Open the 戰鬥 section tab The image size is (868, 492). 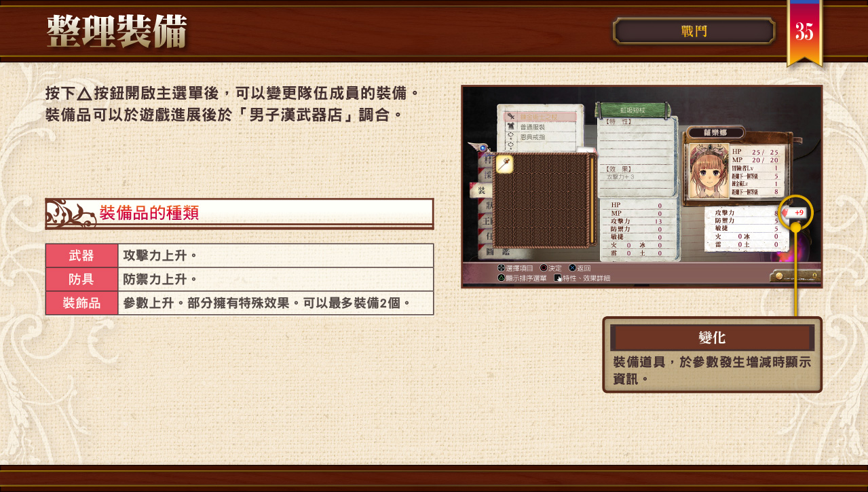coord(694,31)
